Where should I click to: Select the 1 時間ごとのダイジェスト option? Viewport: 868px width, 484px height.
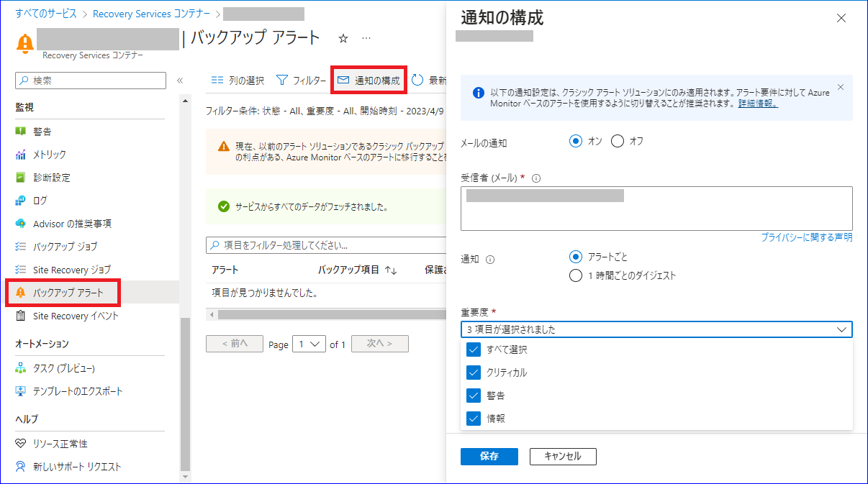[x=575, y=275]
